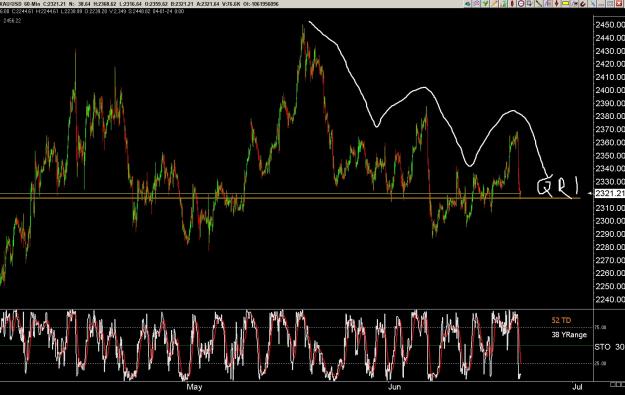625x395 pixels.
Task: Click the 2250.00 price axis label
Action: click(610, 286)
